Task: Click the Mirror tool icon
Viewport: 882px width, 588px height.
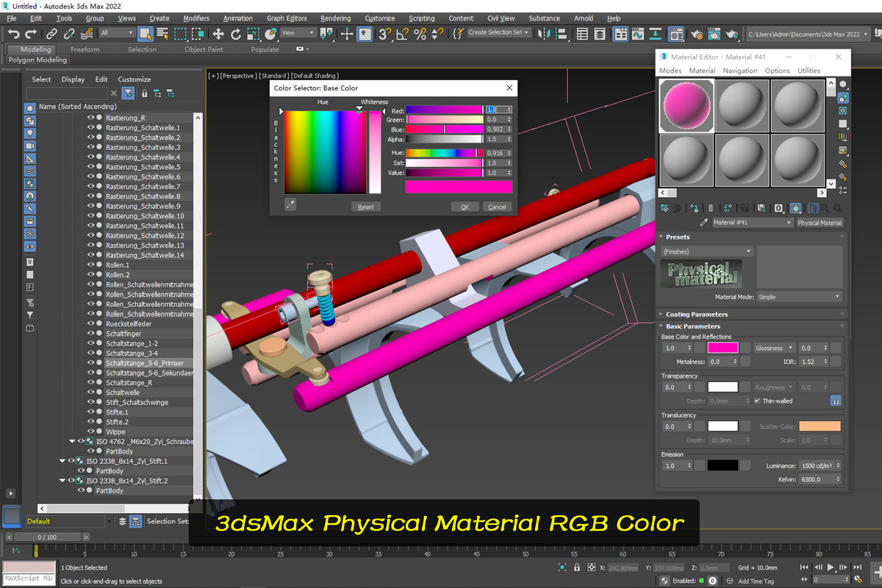Action: click(545, 33)
